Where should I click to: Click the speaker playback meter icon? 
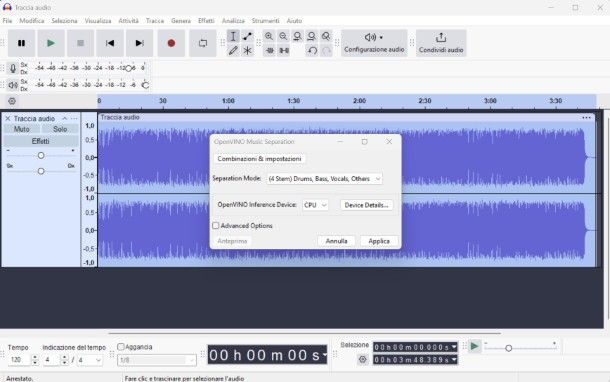pos(13,85)
